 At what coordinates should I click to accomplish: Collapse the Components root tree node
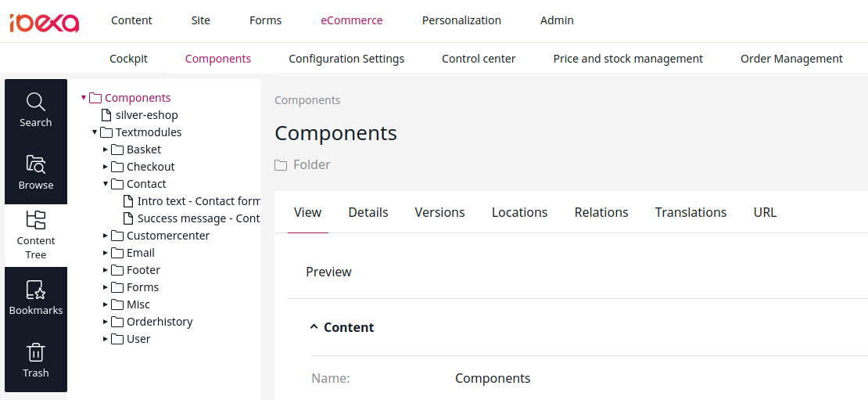coord(84,98)
